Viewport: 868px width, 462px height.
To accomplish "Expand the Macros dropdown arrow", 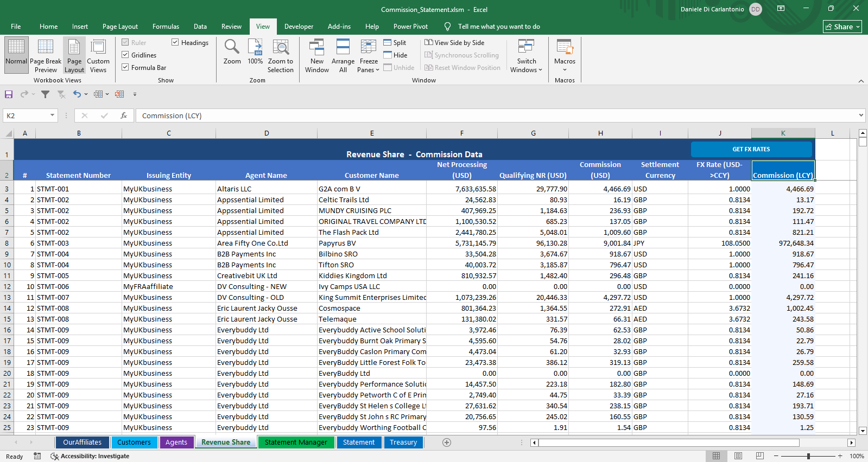I will (x=565, y=70).
